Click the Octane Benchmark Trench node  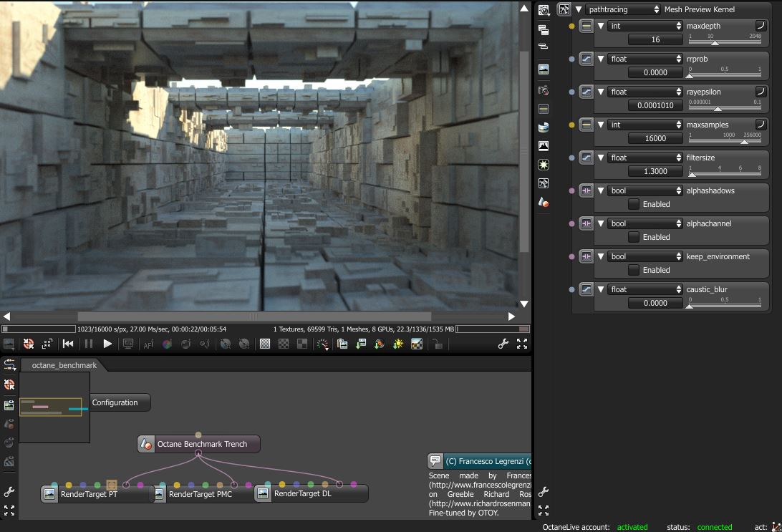tap(201, 444)
